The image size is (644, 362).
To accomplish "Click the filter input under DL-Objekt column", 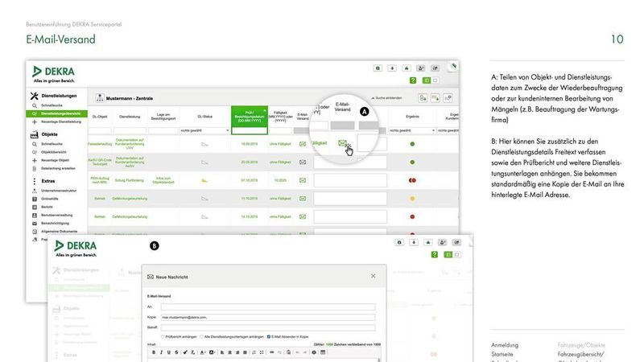I will point(100,130).
